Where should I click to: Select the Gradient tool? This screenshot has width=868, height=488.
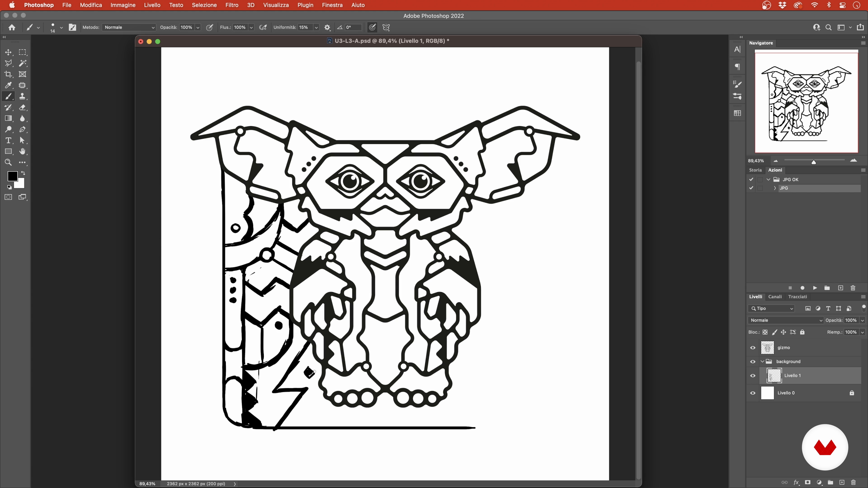click(8, 118)
